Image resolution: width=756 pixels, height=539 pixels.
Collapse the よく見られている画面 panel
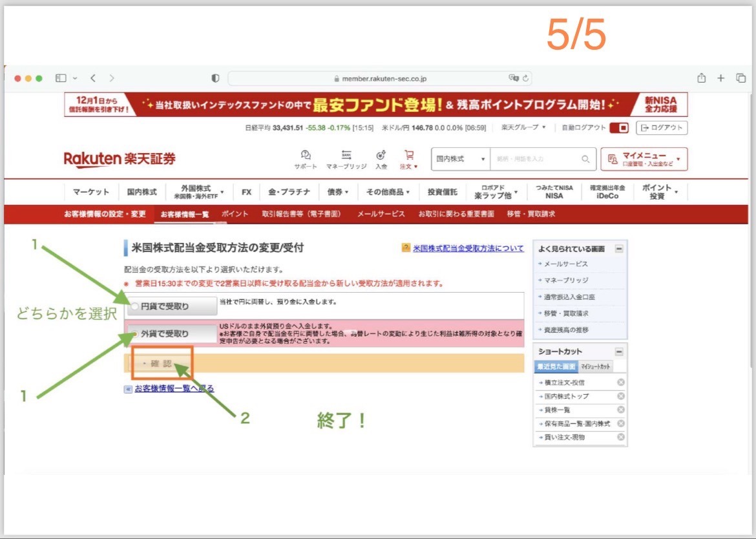click(619, 249)
